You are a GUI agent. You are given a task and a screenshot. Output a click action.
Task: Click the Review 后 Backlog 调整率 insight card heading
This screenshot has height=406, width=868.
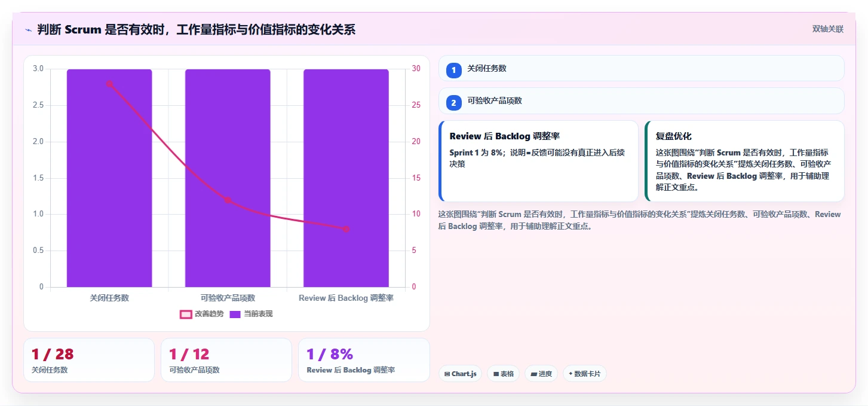pos(504,136)
